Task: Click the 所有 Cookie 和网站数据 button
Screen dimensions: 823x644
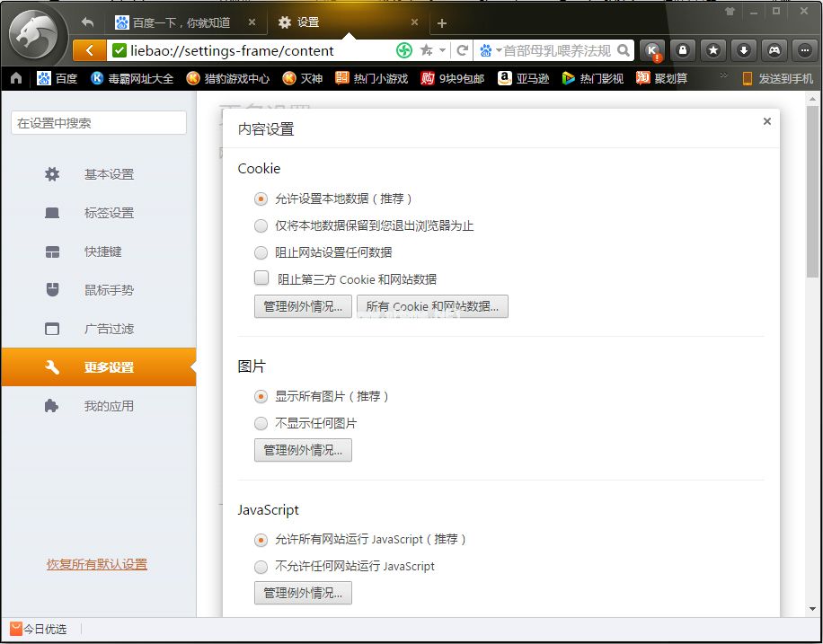Action: pos(433,306)
